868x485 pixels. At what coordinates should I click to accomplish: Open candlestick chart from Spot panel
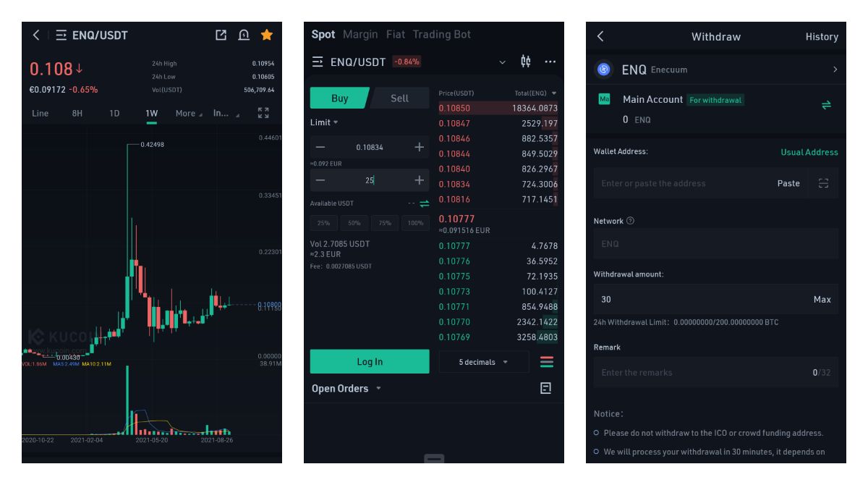[526, 62]
